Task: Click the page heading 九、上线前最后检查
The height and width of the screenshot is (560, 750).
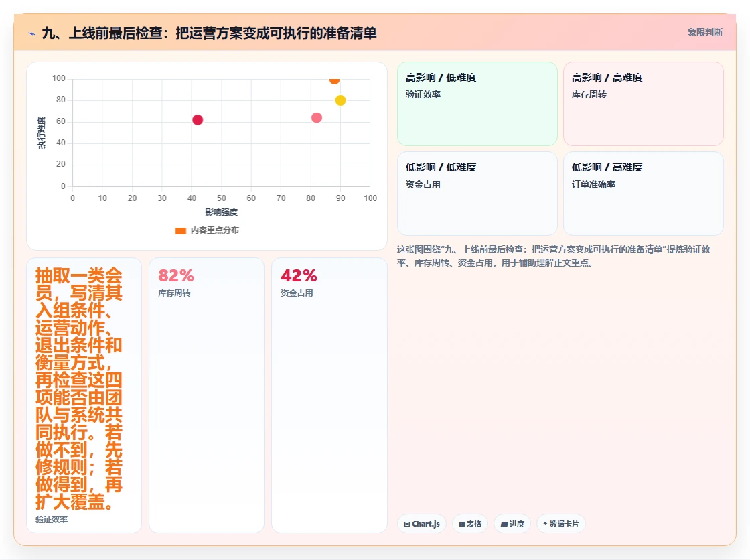Action: (209, 33)
